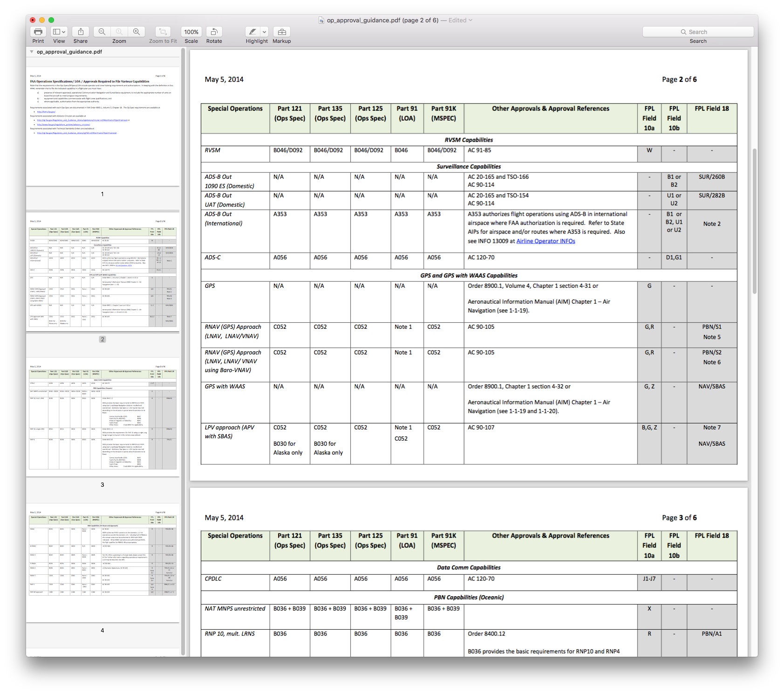
Task: Click the yellow minimize window button
Action: coord(42,20)
